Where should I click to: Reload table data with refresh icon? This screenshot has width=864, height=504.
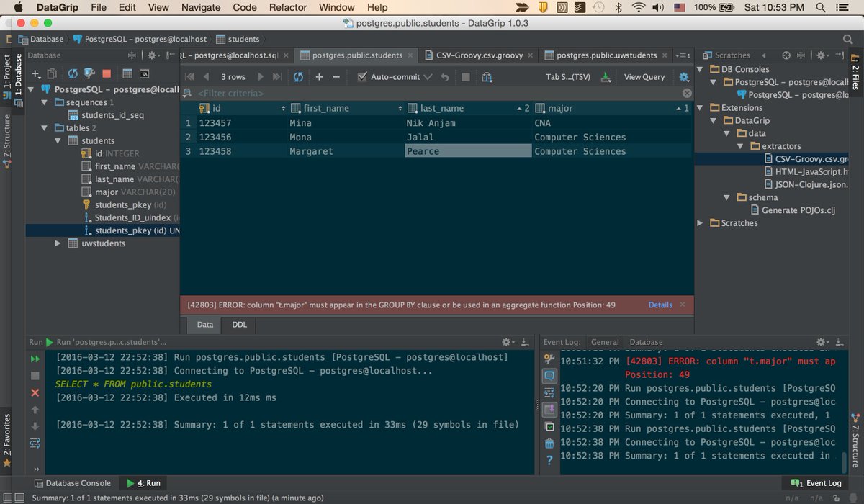[x=298, y=76]
